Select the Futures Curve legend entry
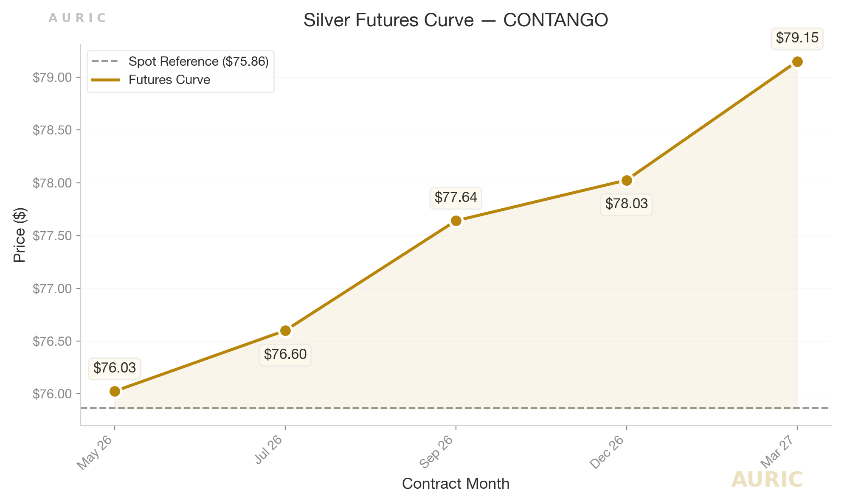 click(x=169, y=80)
